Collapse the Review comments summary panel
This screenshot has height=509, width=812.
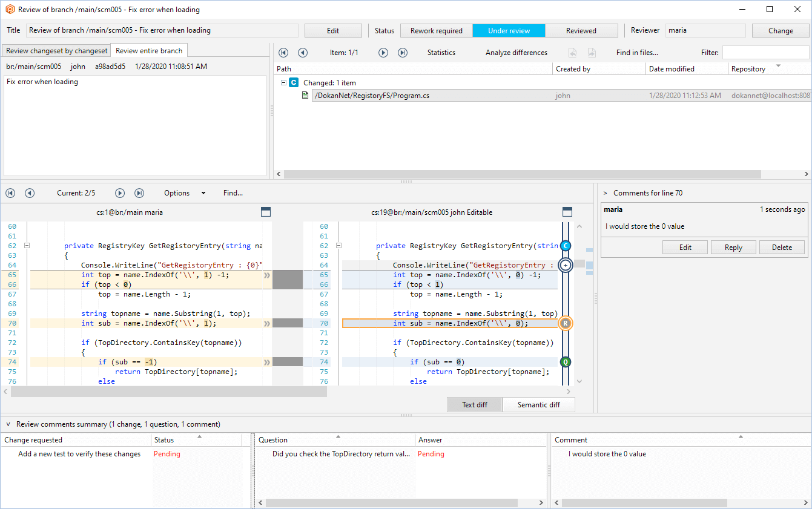coord(8,424)
